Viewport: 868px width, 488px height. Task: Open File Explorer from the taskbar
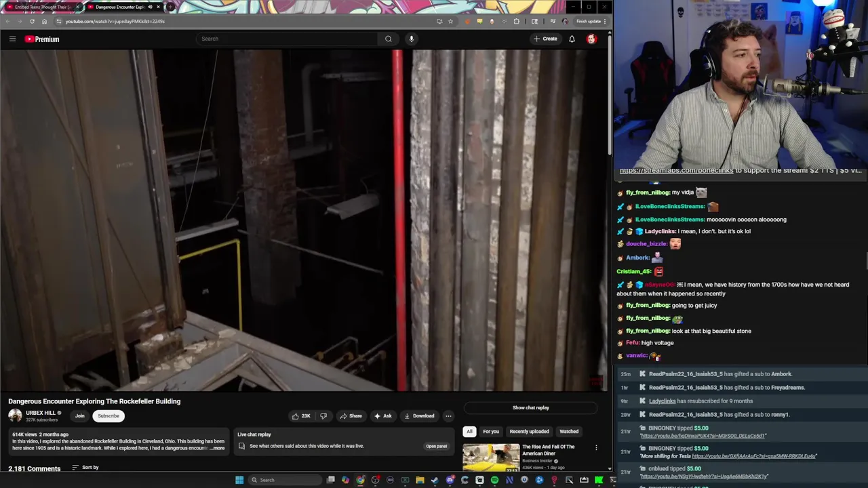420,480
